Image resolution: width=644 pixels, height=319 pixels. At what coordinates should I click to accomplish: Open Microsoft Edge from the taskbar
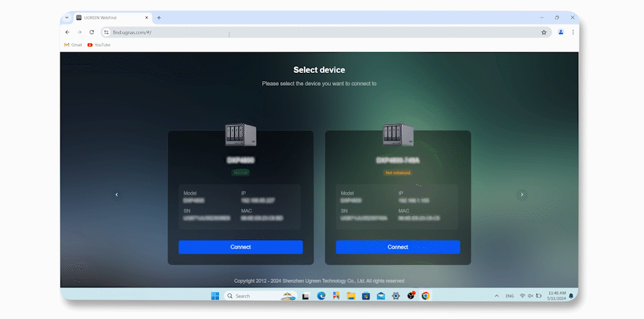pos(321,296)
